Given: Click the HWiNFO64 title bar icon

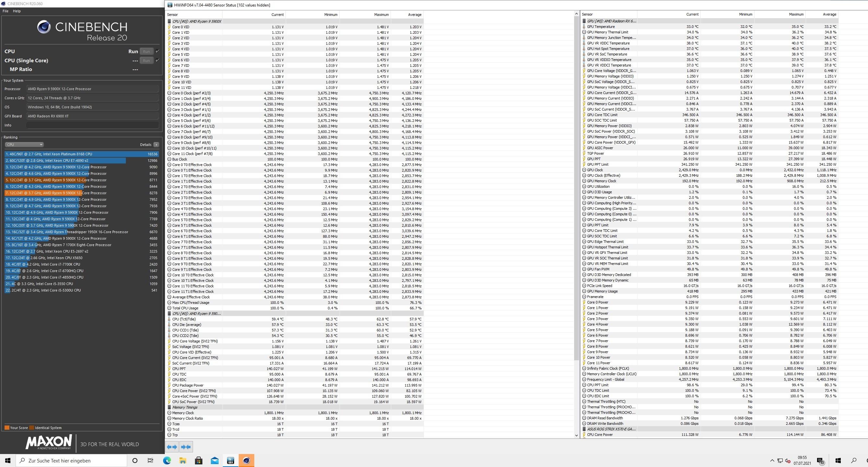Looking at the screenshot, I should point(170,5).
